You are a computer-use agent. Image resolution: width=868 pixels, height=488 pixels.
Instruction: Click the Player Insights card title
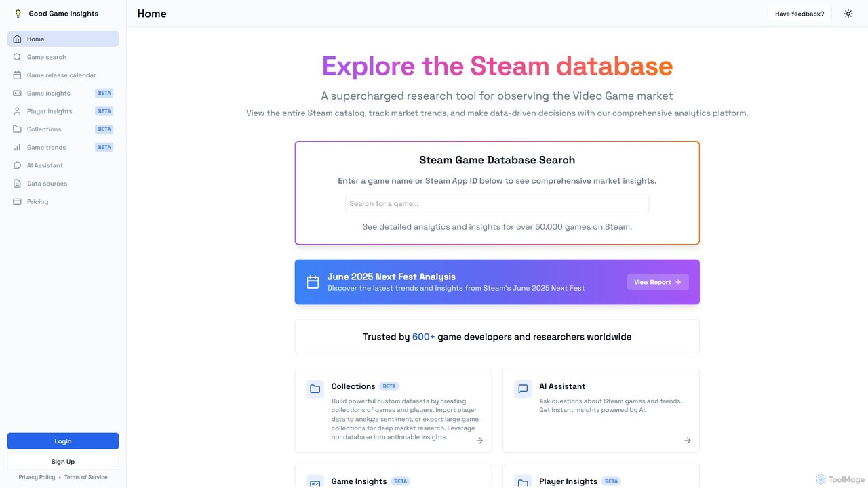click(x=568, y=481)
